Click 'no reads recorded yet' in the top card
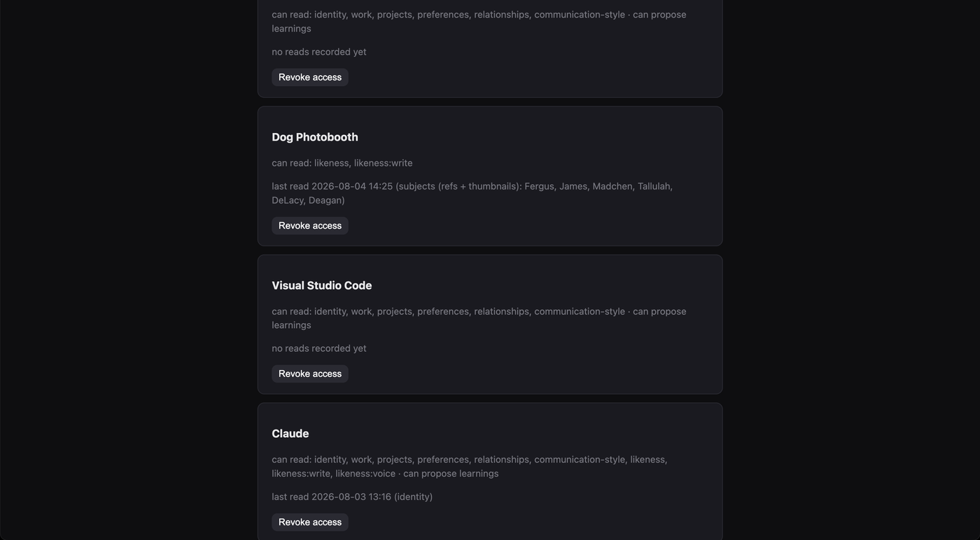 pos(319,52)
